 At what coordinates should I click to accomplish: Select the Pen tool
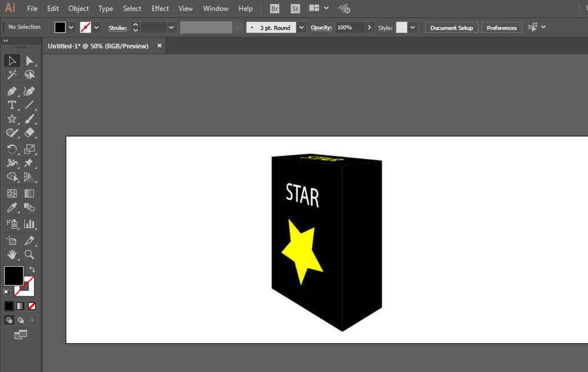[x=12, y=91]
